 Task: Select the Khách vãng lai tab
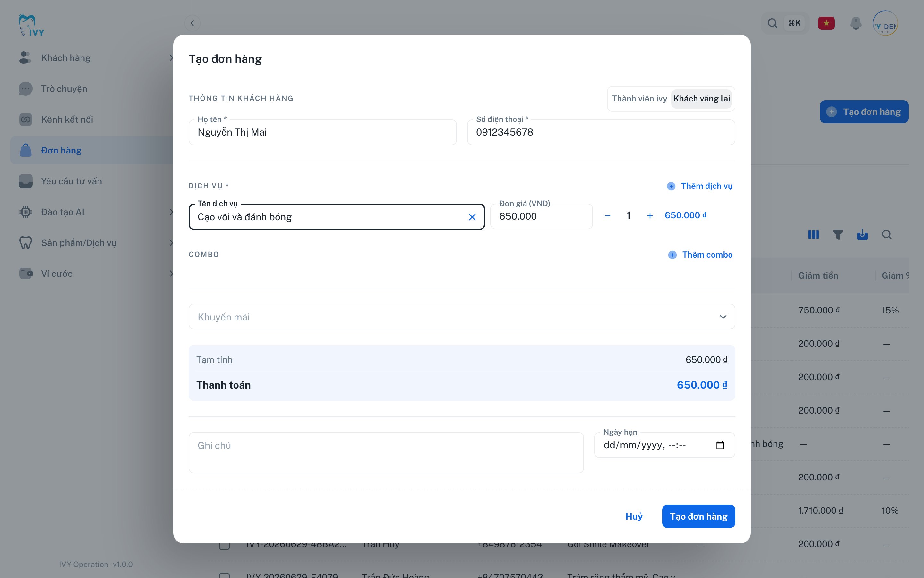[701, 99]
